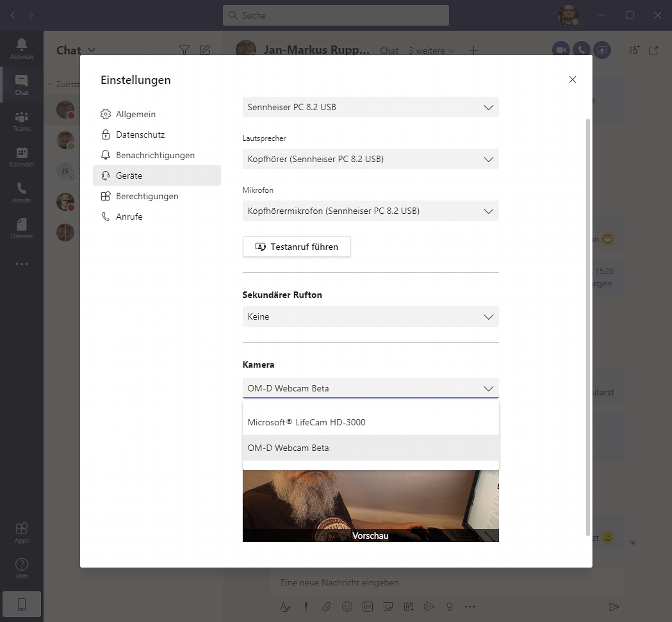Click the Suche search field

click(335, 15)
